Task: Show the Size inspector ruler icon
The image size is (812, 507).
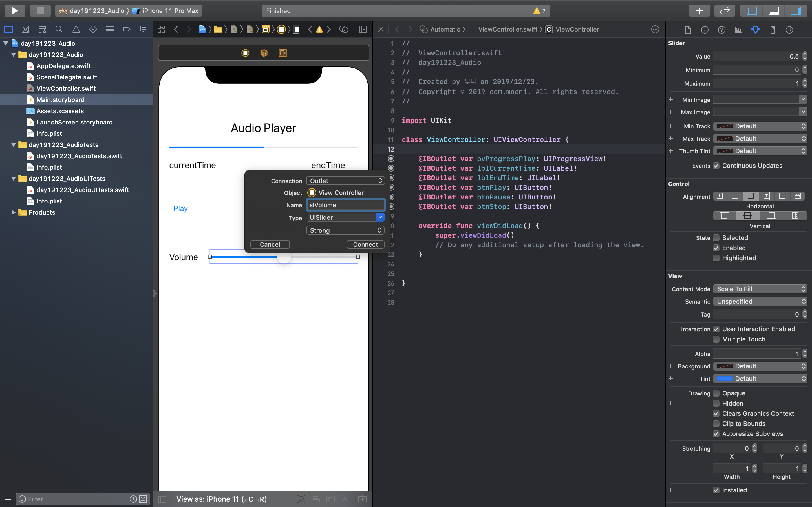Action: click(x=773, y=30)
